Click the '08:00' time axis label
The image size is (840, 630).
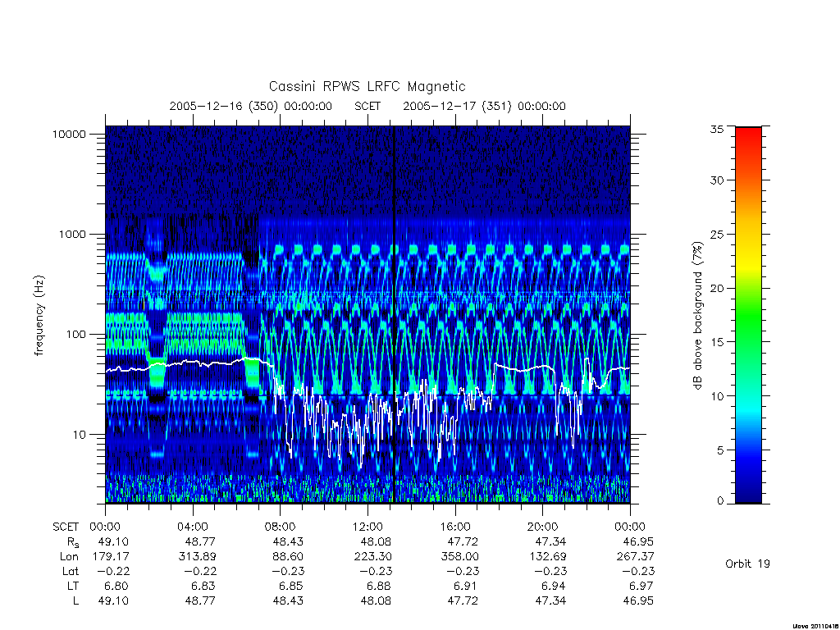(x=281, y=527)
